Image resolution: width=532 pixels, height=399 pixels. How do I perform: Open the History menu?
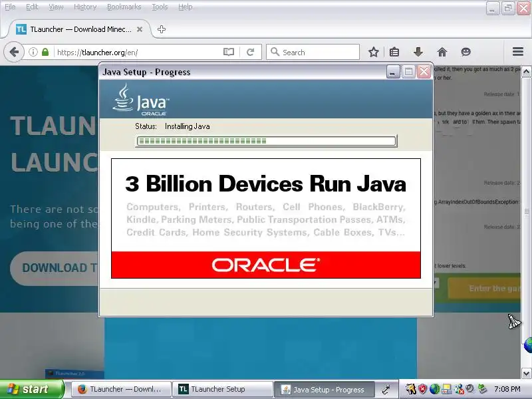click(x=85, y=7)
